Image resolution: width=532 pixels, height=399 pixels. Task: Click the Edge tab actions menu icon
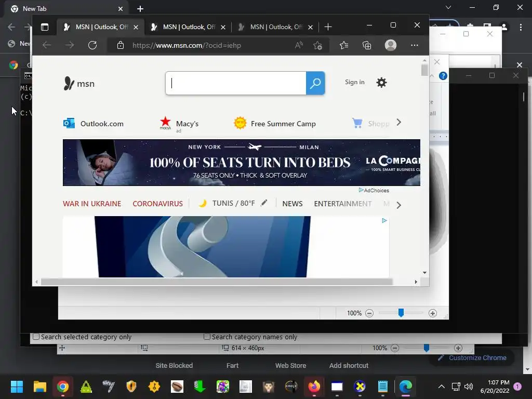[45, 27]
